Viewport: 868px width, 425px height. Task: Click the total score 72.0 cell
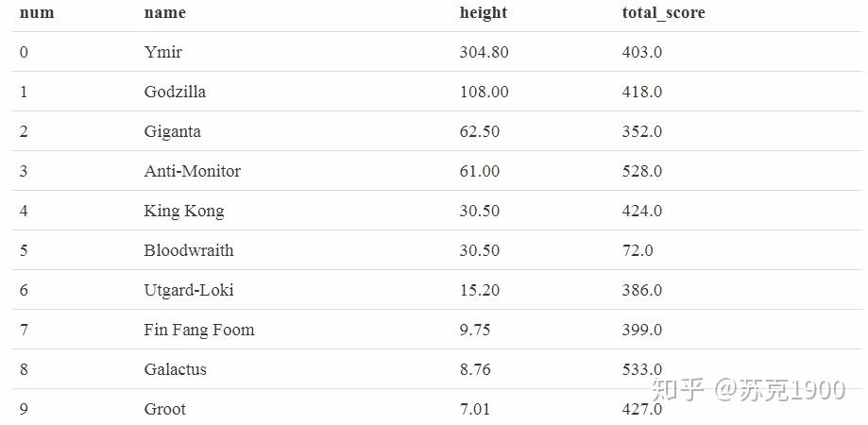(x=637, y=250)
